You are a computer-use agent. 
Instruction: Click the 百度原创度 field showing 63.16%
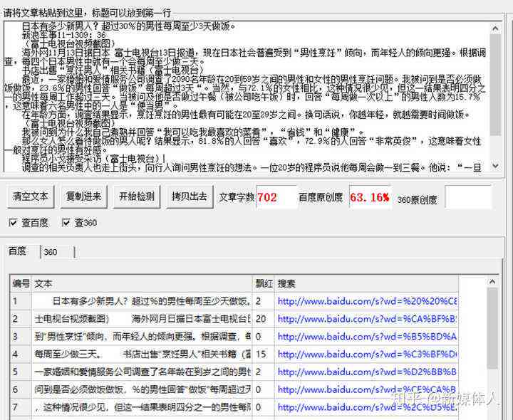[370, 197]
